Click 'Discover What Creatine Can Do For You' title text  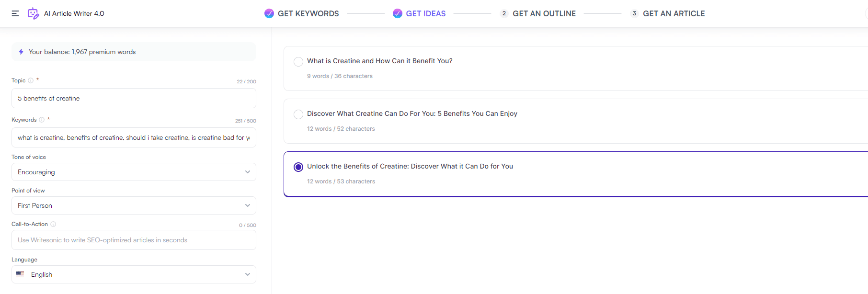pyautogui.click(x=412, y=113)
